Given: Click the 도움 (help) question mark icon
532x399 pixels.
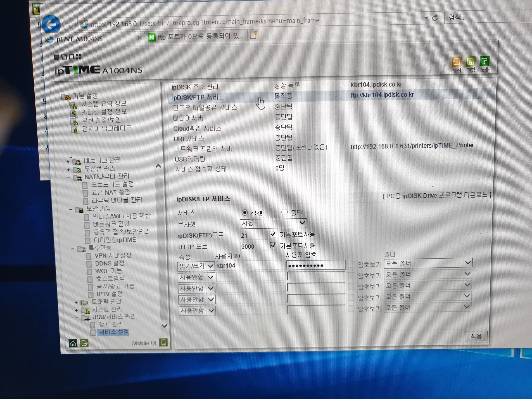Looking at the screenshot, I should [x=484, y=61].
